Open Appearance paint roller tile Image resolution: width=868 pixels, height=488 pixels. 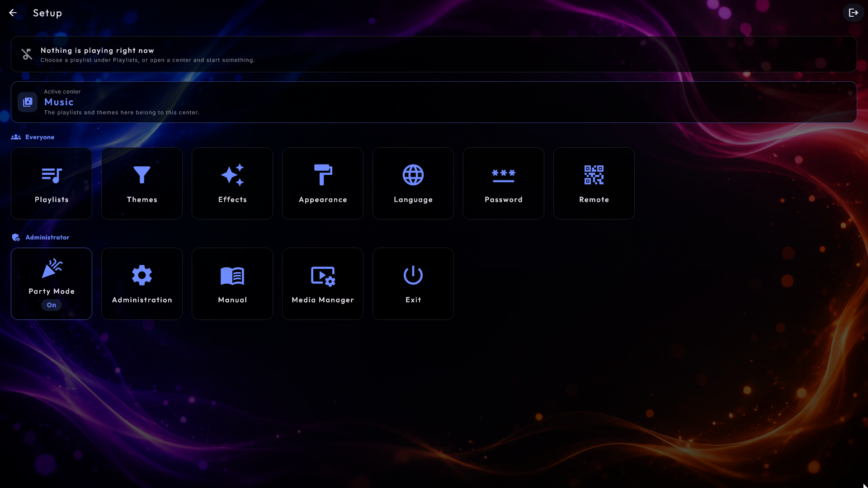click(323, 183)
